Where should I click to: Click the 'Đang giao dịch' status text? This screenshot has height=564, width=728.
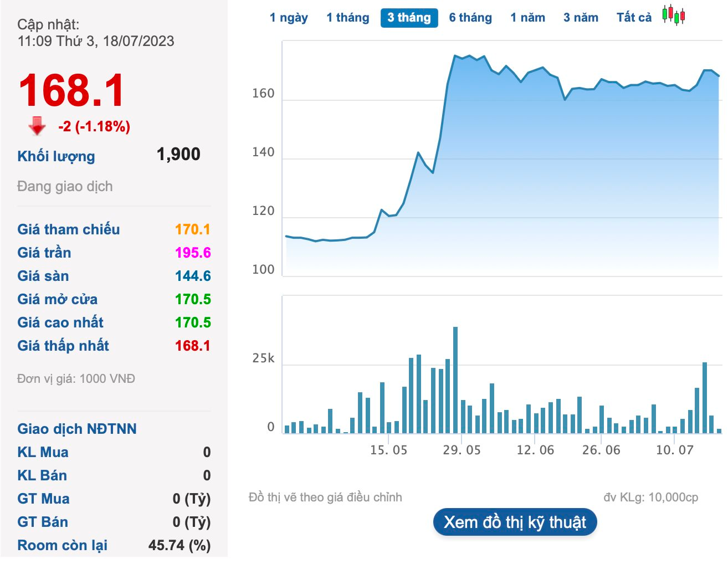click(x=65, y=186)
